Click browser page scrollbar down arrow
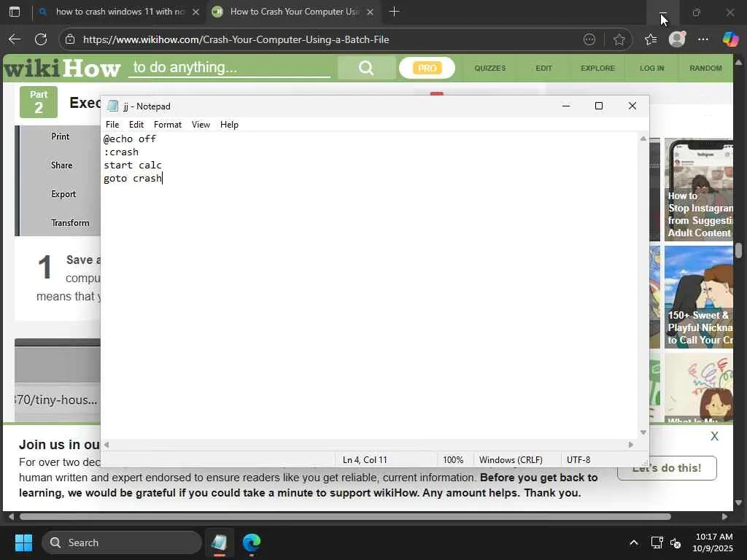Screen dimensions: 747x560 pos(738,503)
